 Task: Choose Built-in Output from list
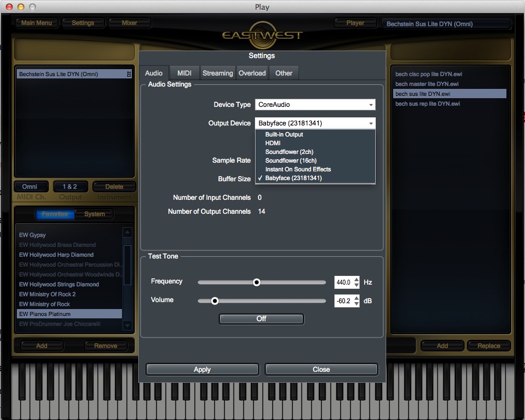[x=315, y=134]
